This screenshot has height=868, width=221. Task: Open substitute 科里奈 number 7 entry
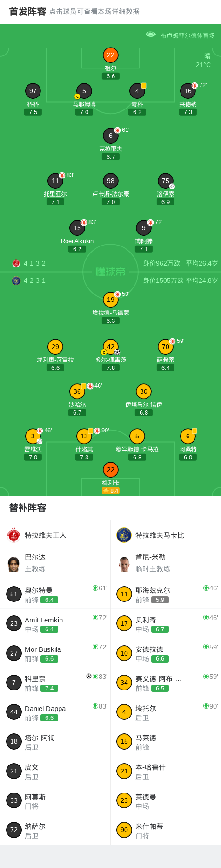55,683
